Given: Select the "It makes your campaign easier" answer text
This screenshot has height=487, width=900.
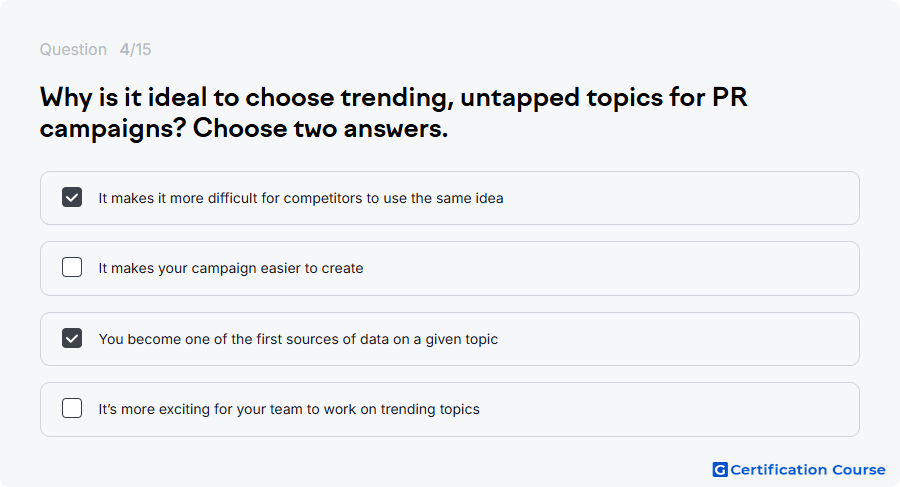Looking at the screenshot, I should 231,268.
